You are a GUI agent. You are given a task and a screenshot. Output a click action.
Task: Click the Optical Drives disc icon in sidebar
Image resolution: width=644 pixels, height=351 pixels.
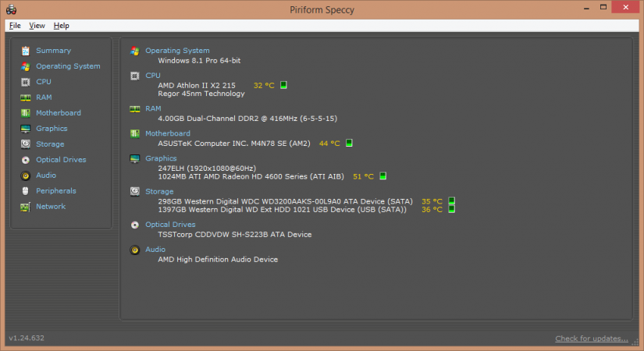[x=26, y=160]
